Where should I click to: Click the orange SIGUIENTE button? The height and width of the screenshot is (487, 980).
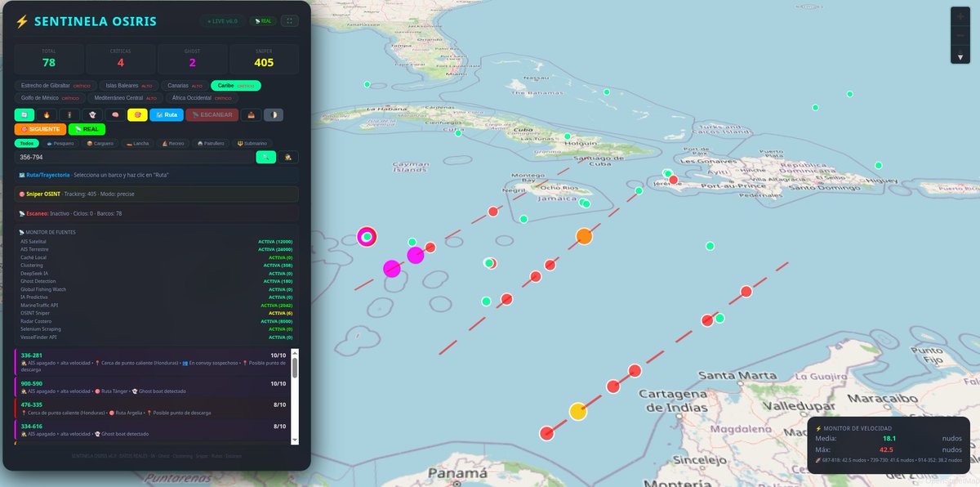(40, 129)
